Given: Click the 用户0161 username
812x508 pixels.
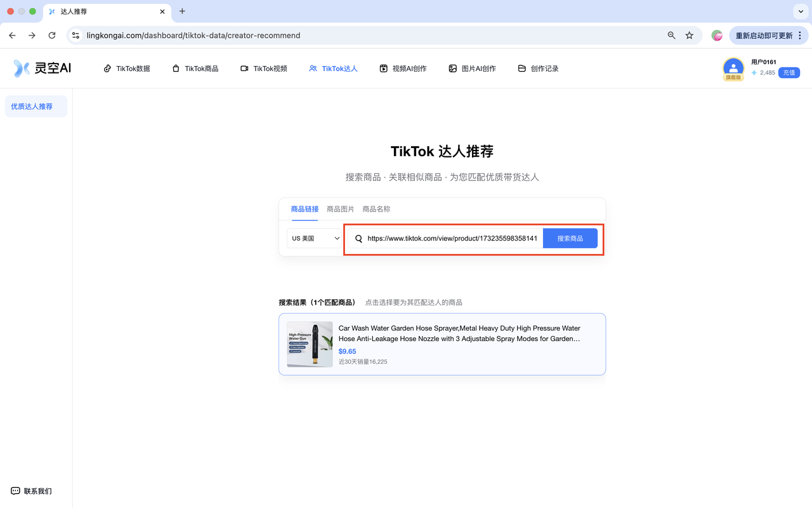Looking at the screenshot, I should click(764, 62).
